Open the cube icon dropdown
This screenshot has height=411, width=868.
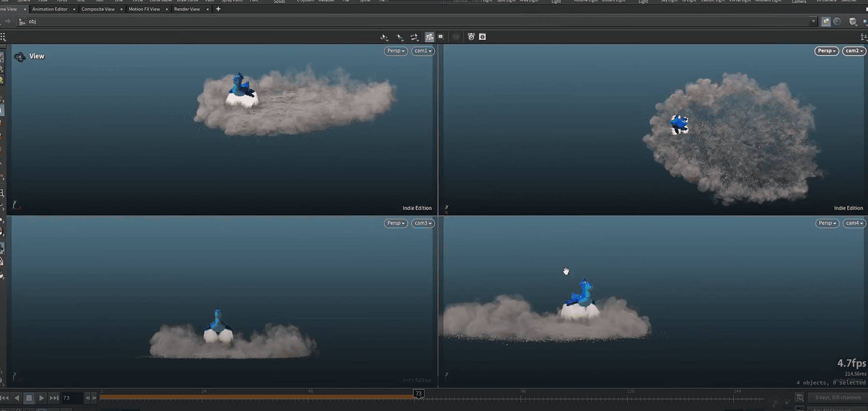click(853, 21)
